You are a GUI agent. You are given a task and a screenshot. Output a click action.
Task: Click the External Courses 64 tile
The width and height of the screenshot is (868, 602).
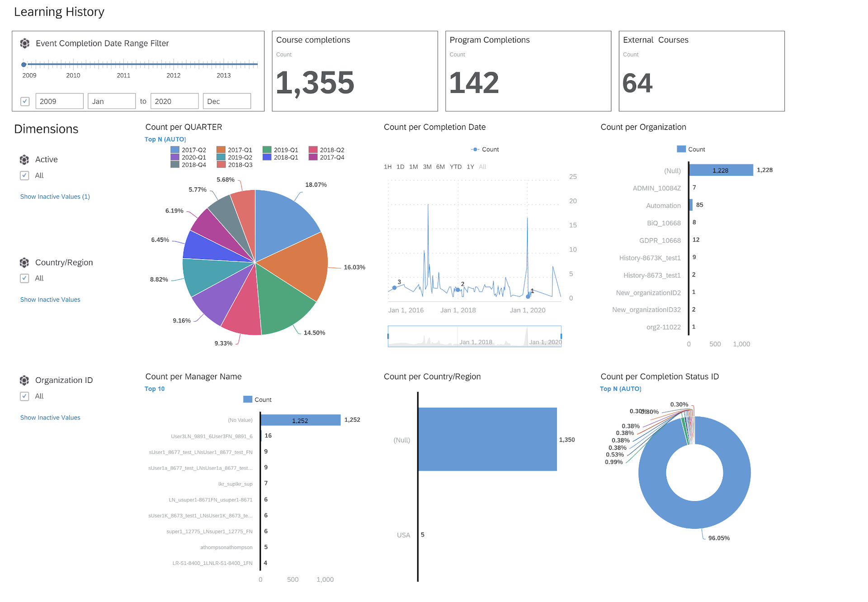702,71
